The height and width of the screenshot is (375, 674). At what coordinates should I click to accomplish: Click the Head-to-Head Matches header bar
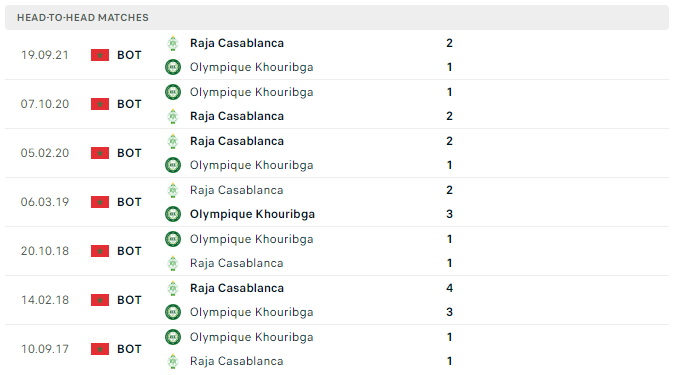337,18
